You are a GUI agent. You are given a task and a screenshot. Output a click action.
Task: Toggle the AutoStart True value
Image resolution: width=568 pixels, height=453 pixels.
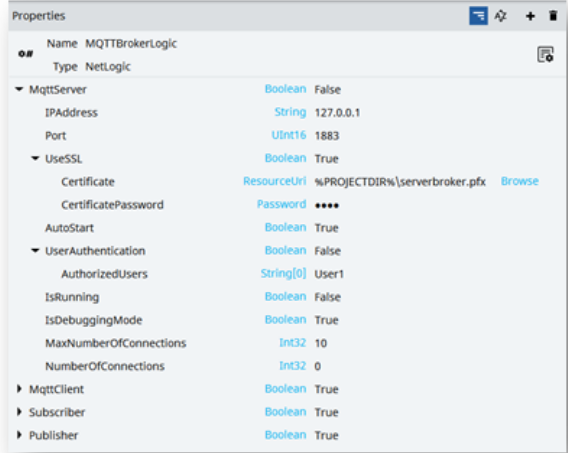tap(326, 228)
